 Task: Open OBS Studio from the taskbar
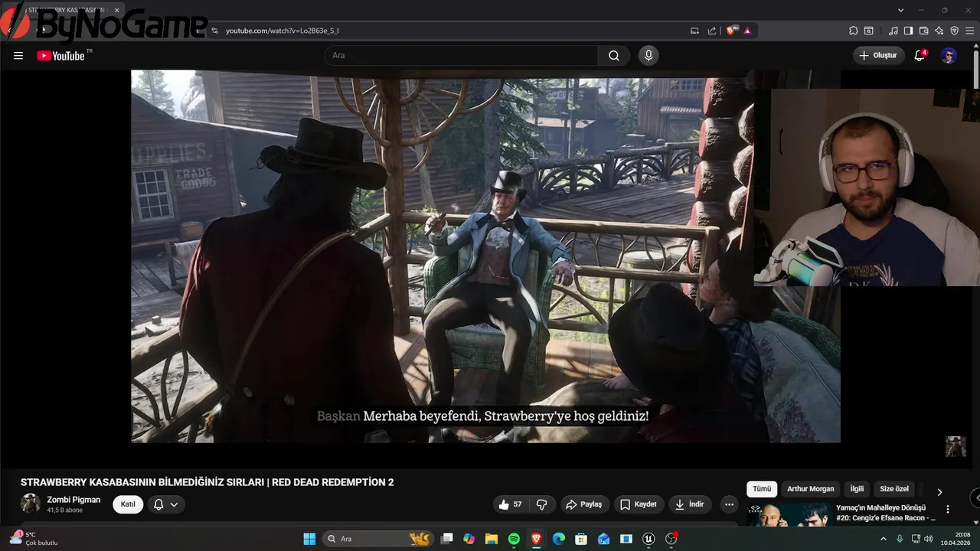[671, 539]
